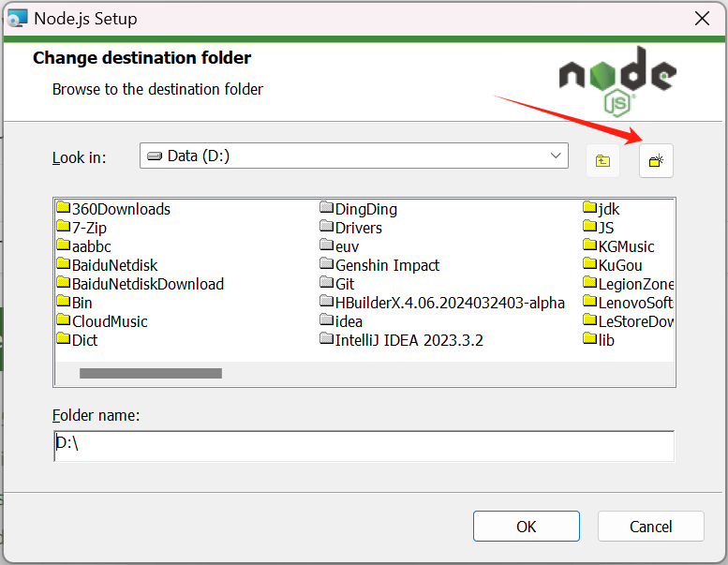The image size is (728, 565).
Task: Select the Git folder icon
Action: 327,282
